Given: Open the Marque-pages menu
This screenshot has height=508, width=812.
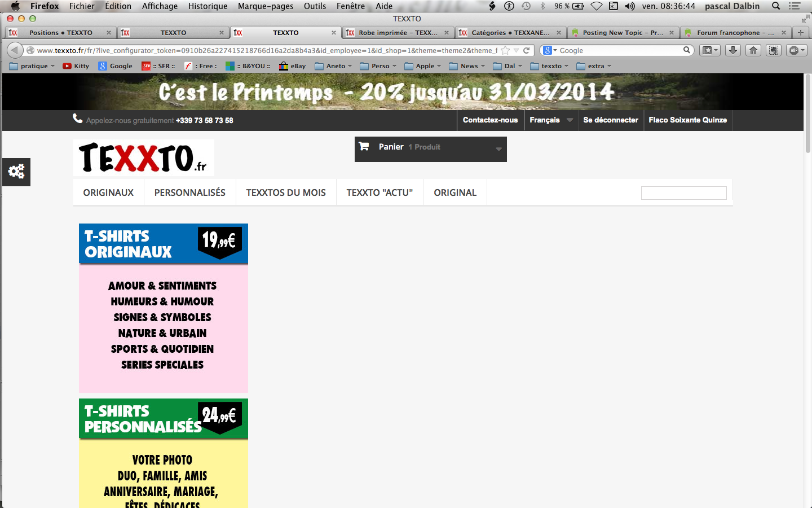Looking at the screenshot, I should click(x=266, y=6).
